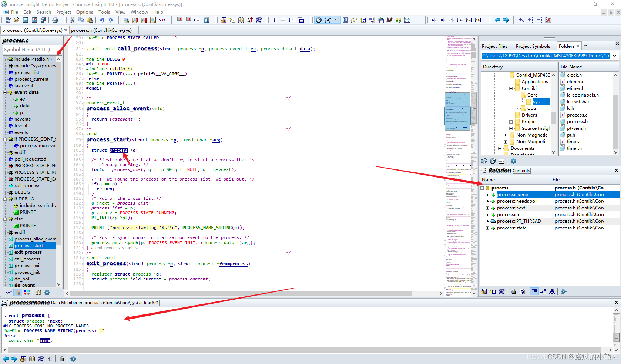Click the blue R Lookup References icon

[259, 20]
